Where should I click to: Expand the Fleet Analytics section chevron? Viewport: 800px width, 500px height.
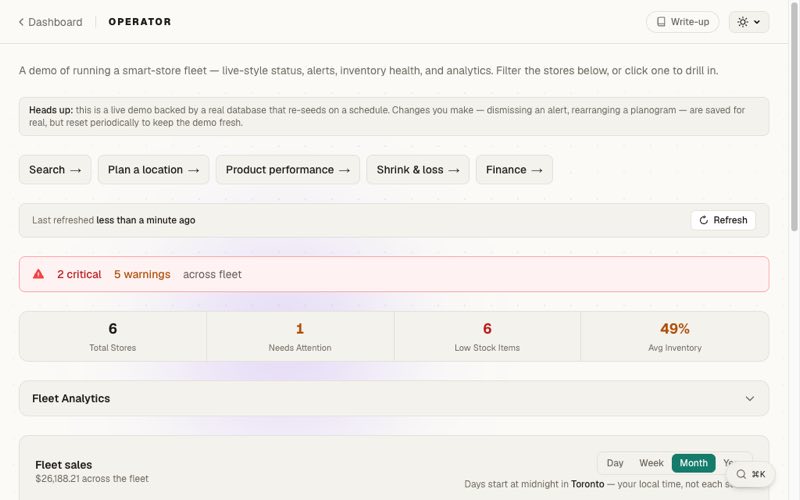[749, 398]
